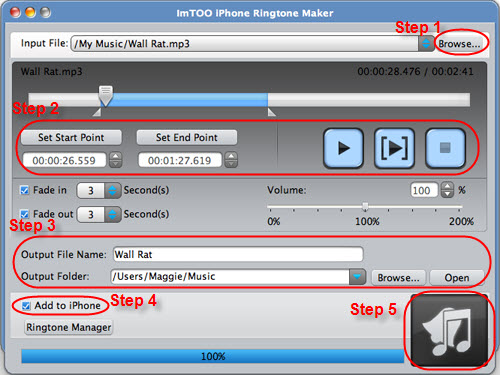Open the Fade in seconds dropdown

[112, 190]
